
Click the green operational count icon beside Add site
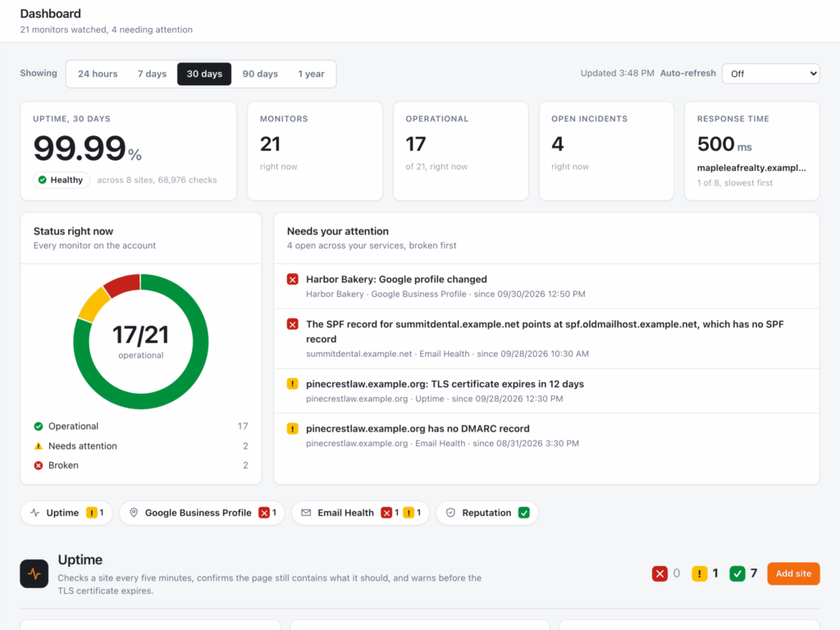[x=737, y=573]
